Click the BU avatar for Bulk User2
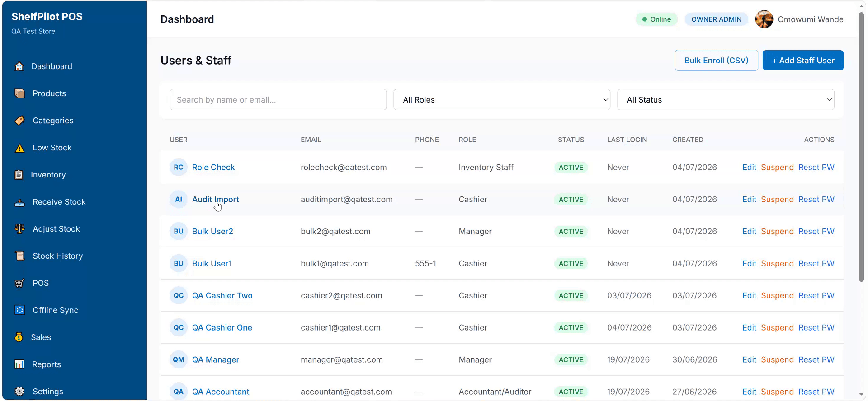The width and height of the screenshot is (868, 401). coord(179,231)
